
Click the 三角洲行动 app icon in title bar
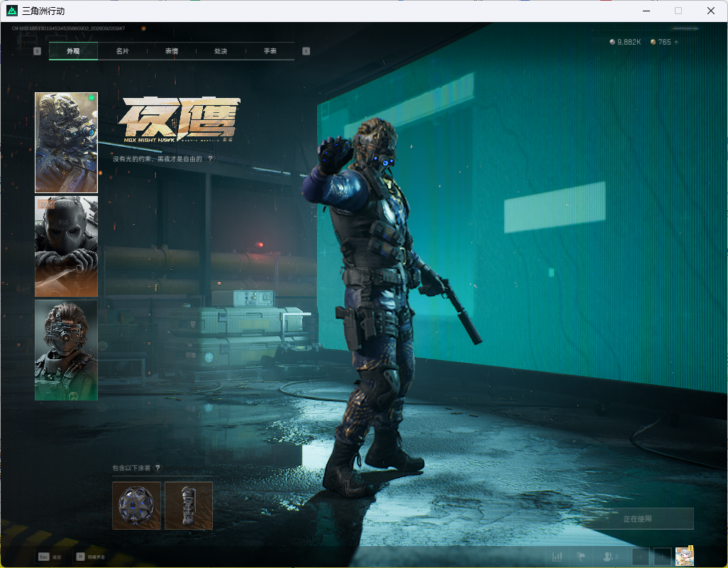click(x=12, y=10)
